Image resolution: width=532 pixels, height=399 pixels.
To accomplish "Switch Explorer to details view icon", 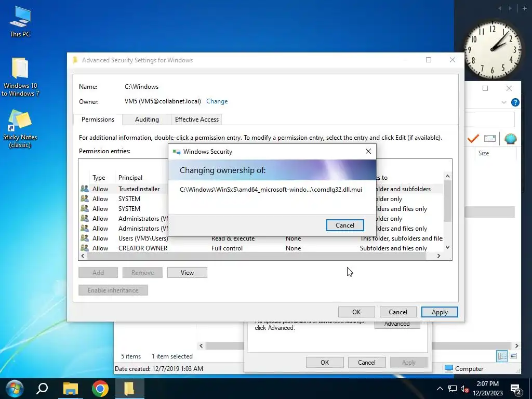I will pyautogui.click(x=502, y=356).
